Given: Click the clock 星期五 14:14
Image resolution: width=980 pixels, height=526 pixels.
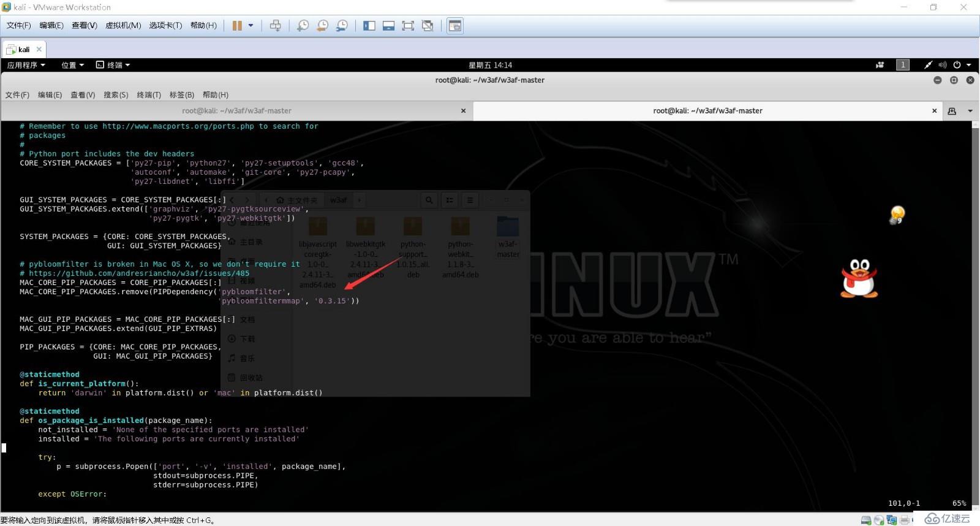Looking at the screenshot, I should [x=490, y=65].
